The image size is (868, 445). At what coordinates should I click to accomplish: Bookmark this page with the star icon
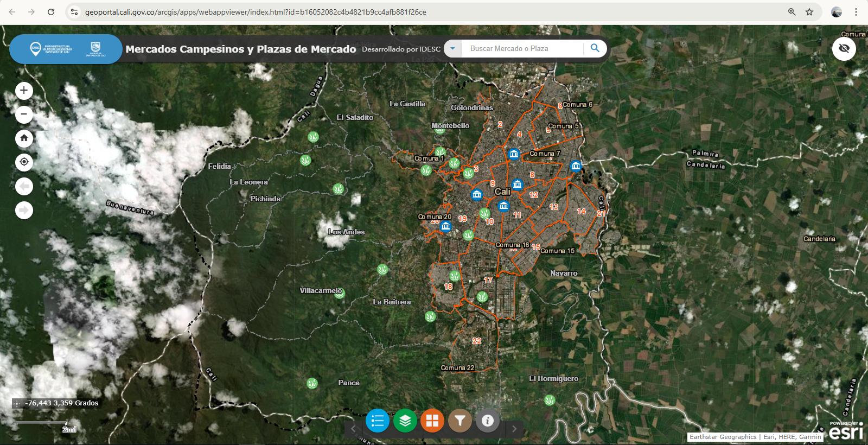[x=809, y=12]
